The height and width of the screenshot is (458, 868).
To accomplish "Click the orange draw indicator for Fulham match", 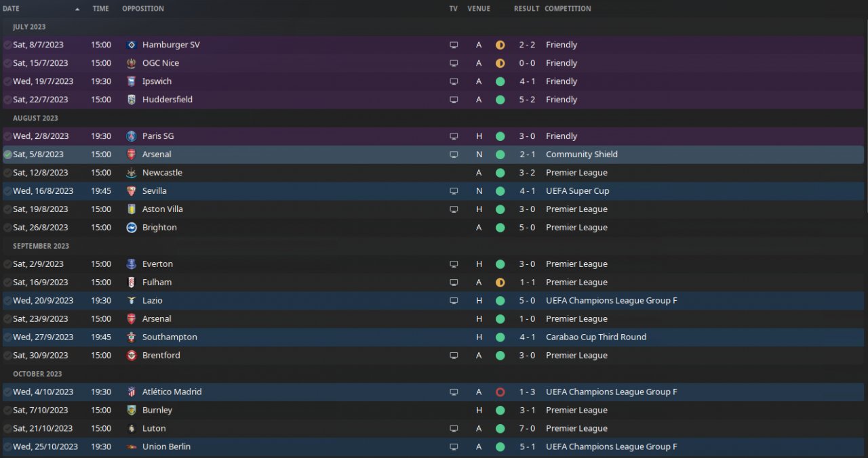I will (x=500, y=283).
